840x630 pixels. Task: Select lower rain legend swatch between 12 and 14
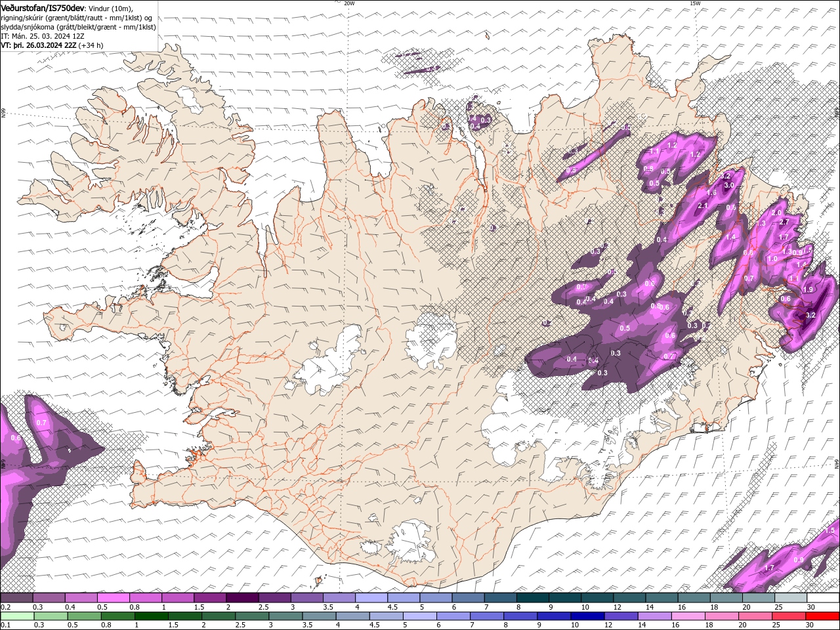pyautogui.click(x=621, y=616)
